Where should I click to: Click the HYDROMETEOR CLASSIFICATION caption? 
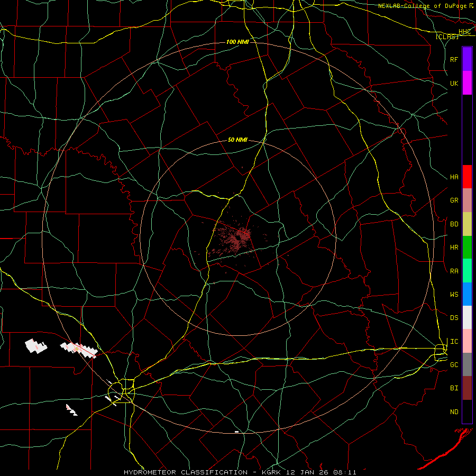coord(186,472)
